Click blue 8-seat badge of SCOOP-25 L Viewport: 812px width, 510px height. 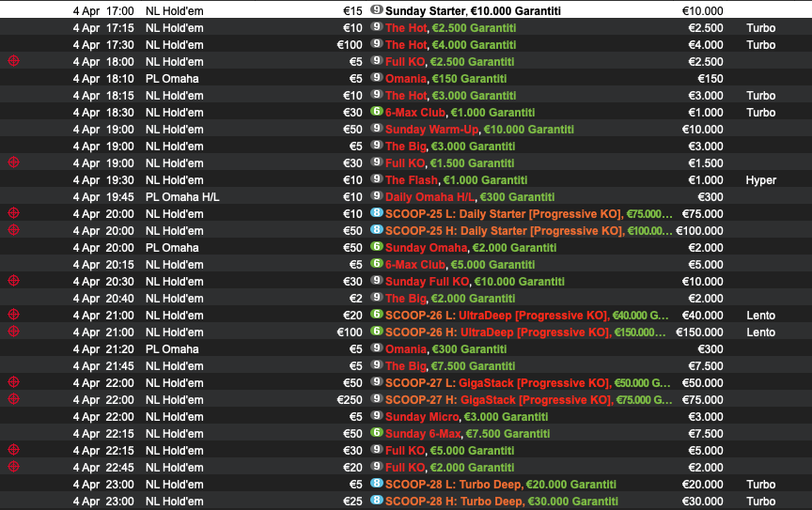377,213
